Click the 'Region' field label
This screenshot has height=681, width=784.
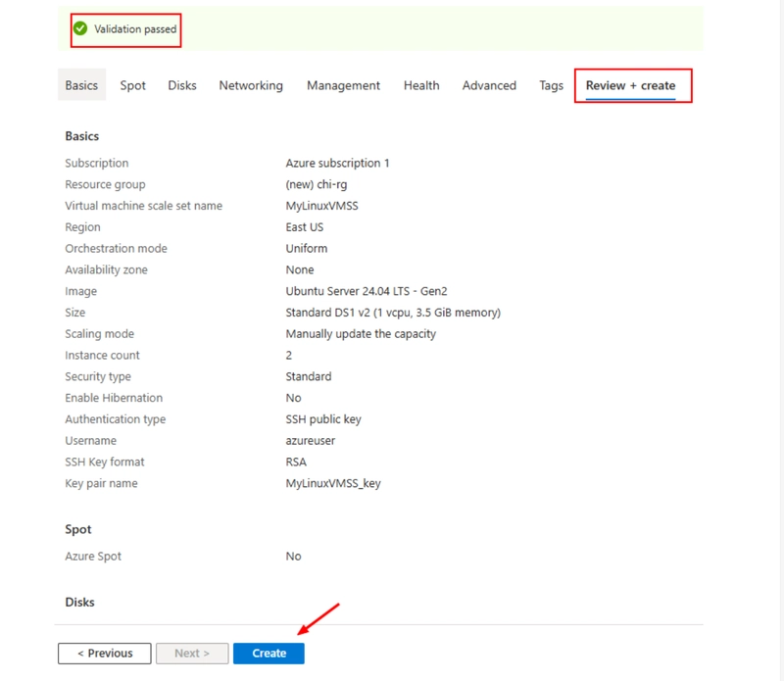point(82,227)
